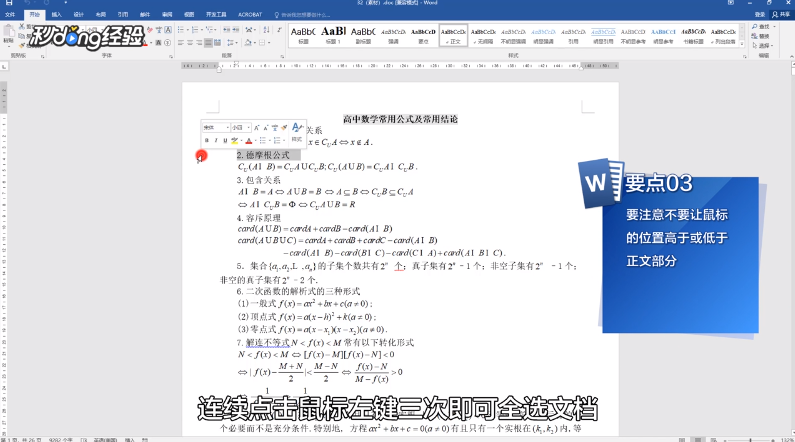
Task: Switch to the Insert tab
Action: tap(57, 15)
